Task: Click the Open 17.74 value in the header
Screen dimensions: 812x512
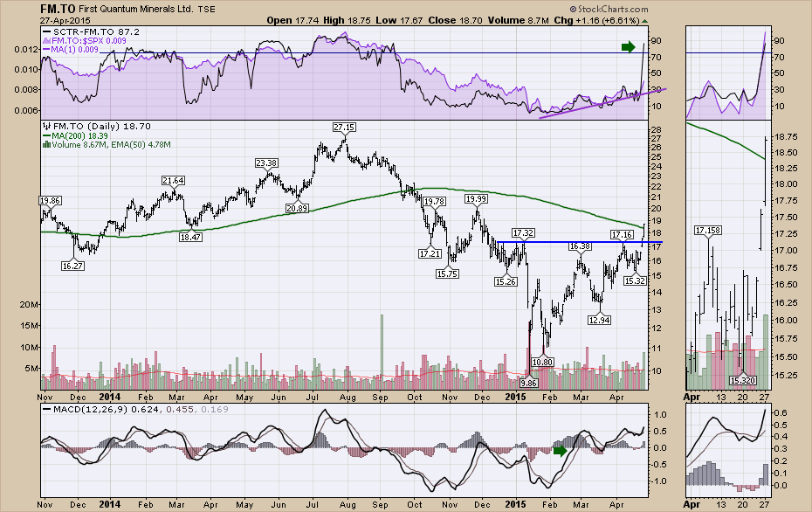Action: click(292, 20)
